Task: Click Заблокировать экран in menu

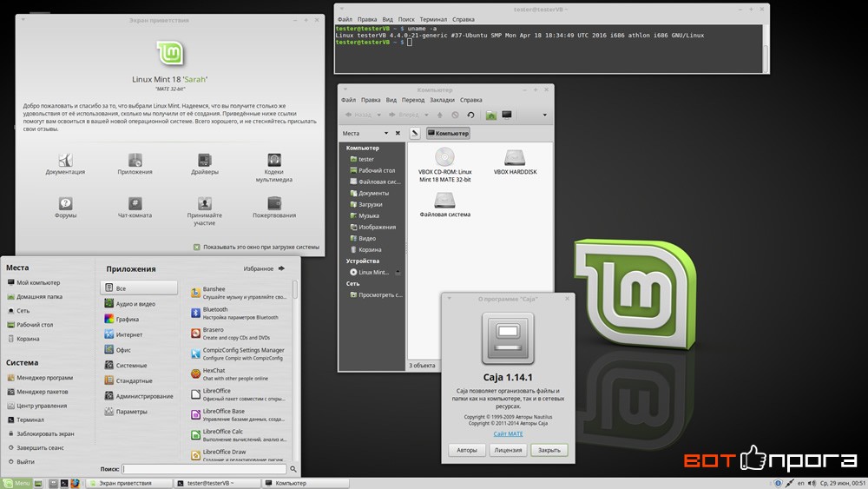Action: pyautogui.click(x=41, y=433)
